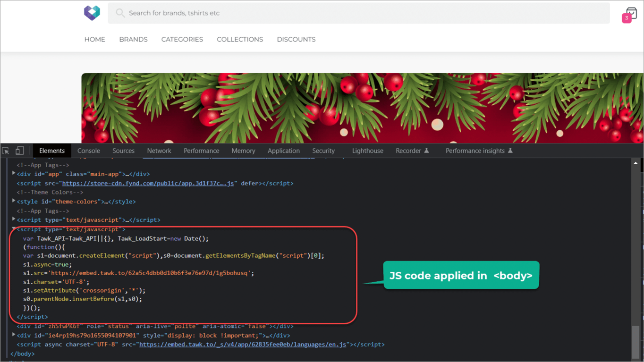Switch to the Memory tab
Screen dimensions: 644x362
click(244, 151)
